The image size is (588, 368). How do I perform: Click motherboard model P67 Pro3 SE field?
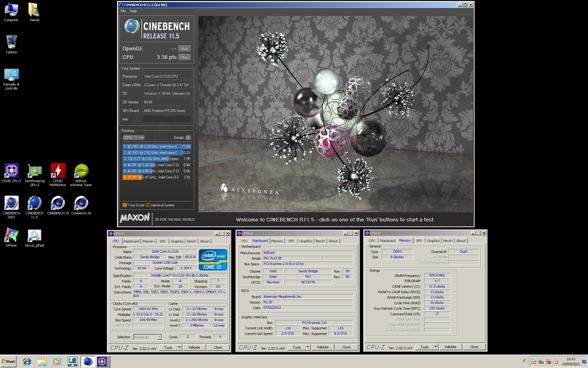[x=292, y=258]
